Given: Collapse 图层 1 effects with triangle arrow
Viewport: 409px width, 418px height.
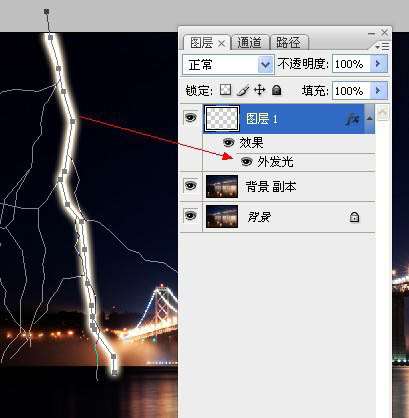Looking at the screenshot, I should click(x=370, y=118).
